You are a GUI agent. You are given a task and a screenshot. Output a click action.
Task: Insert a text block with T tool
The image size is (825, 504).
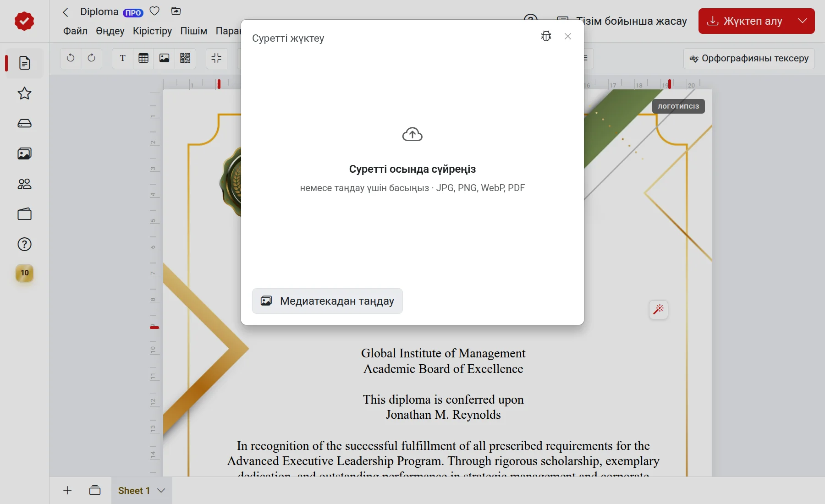(123, 58)
